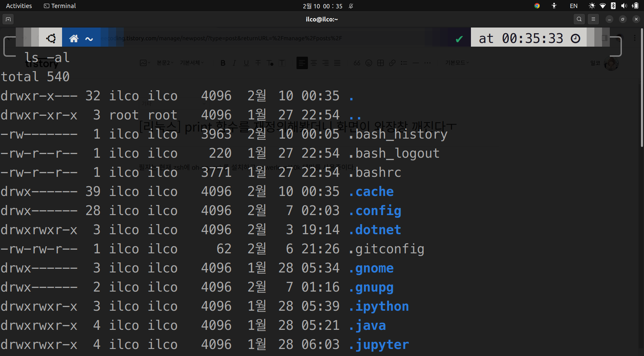The image size is (644, 356).
Task: Click the 'ls -al' command text
Action: coord(47,58)
